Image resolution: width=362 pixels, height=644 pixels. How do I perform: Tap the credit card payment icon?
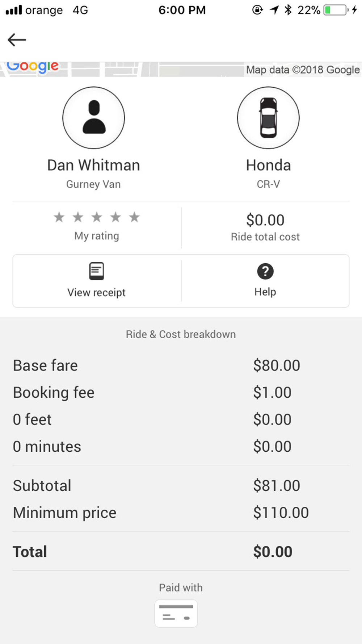(x=176, y=614)
